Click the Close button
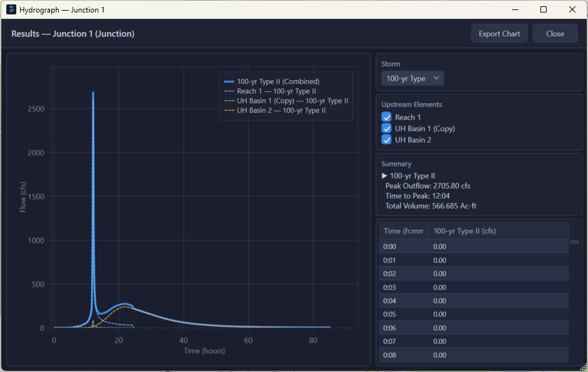Image resolution: width=588 pixels, height=372 pixels. (555, 33)
